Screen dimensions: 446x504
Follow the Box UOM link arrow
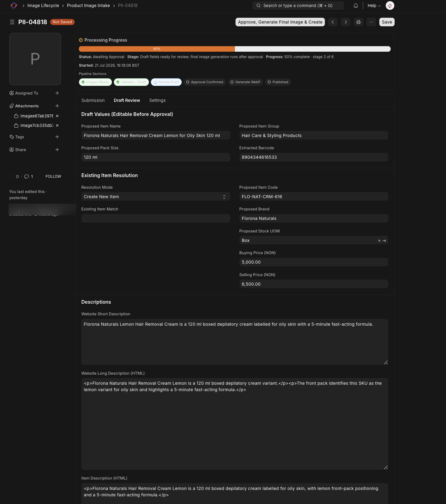pyautogui.click(x=384, y=241)
